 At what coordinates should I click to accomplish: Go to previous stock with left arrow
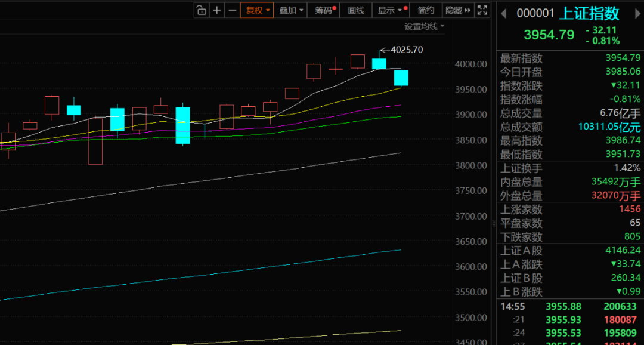tap(503, 13)
